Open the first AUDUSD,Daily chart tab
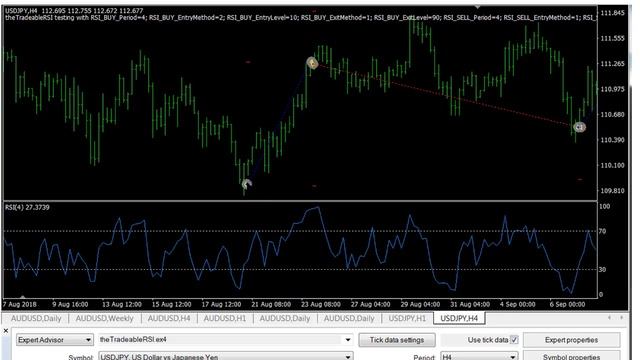This screenshot has height=360, width=640. pyautogui.click(x=36, y=318)
